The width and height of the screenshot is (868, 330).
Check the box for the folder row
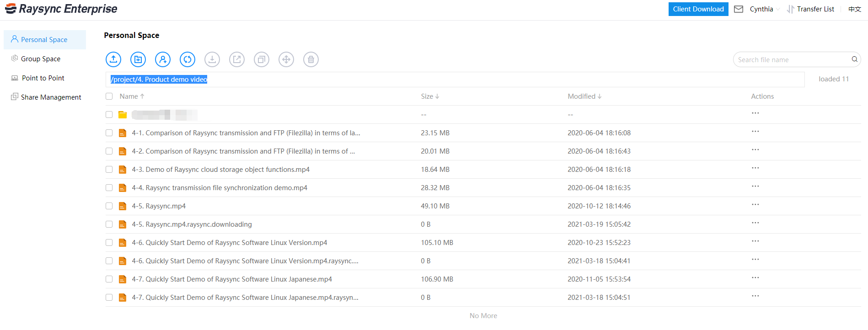click(109, 115)
